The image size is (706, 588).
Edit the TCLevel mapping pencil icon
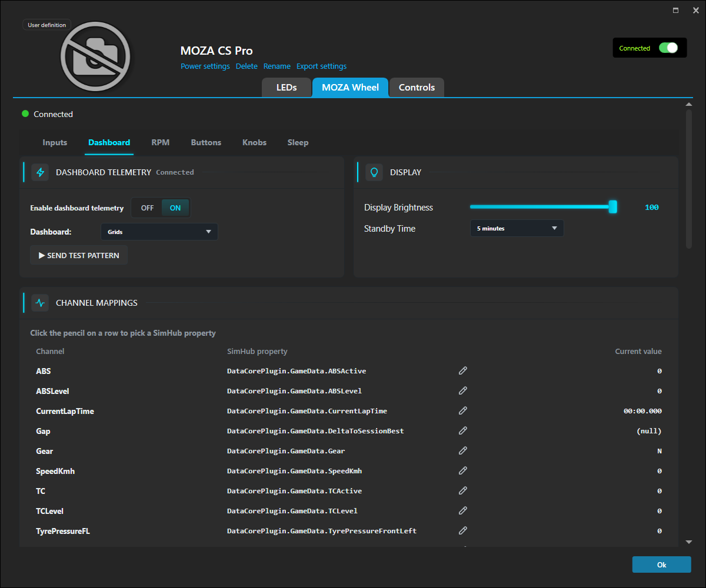coord(463,511)
